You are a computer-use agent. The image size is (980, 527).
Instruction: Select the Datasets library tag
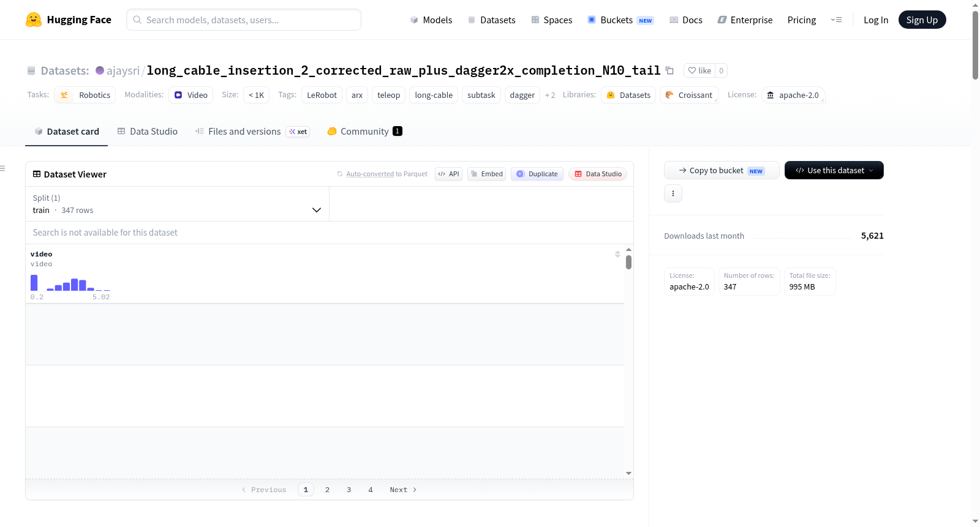[628, 95]
